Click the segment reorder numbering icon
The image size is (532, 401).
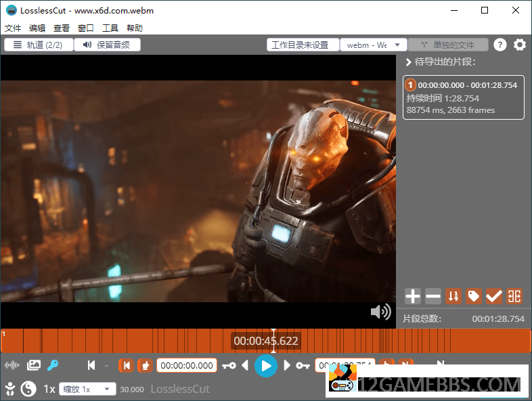[x=453, y=296]
